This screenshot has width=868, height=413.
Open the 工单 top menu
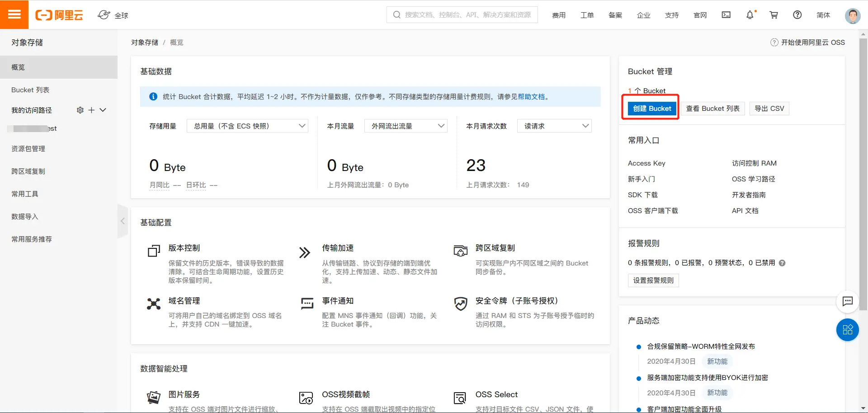[587, 15]
